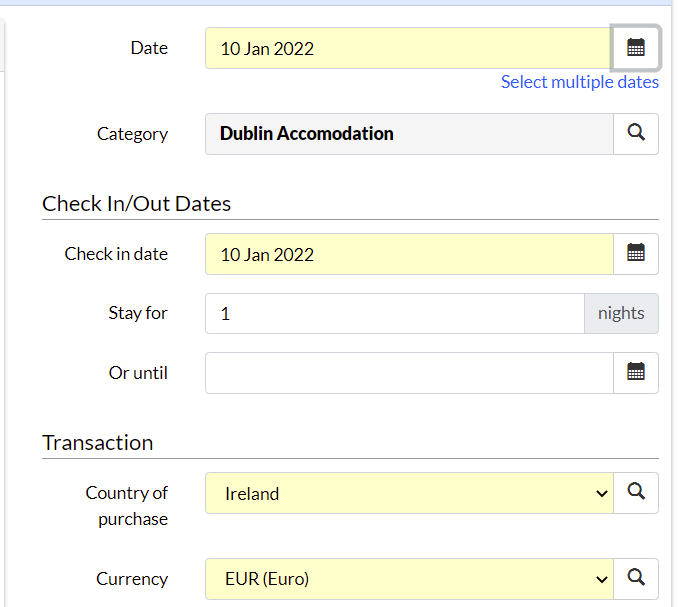This screenshot has width=678, height=607.
Task: Click the Date input showing 10 Jan 2022
Action: pos(408,48)
